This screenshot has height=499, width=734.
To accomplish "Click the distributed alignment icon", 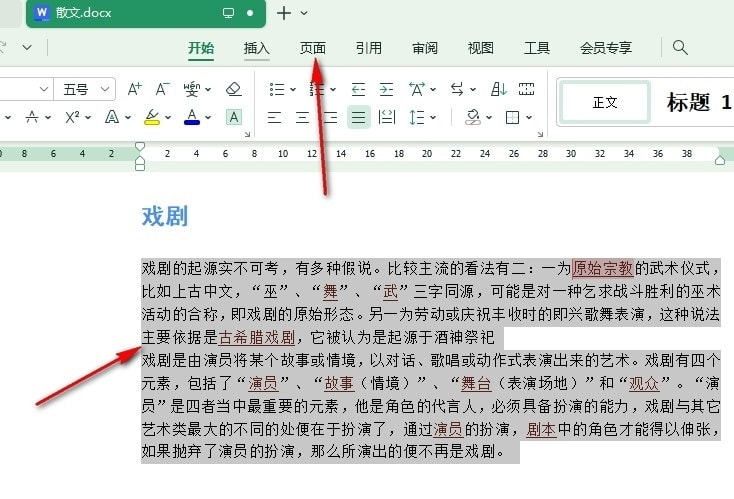I will [x=387, y=117].
